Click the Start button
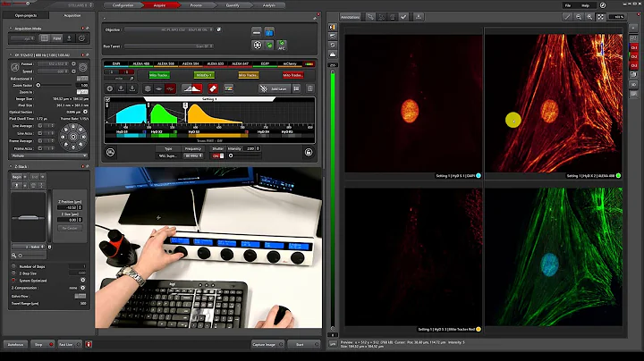This screenshot has height=361, width=644. click(x=303, y=345)
